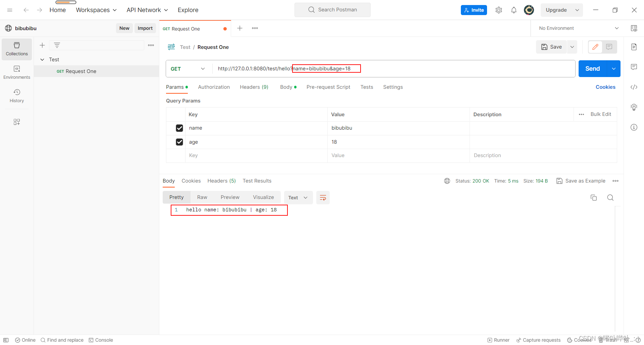Image resolution: width=644 pixels, height=345 pixels.
Task: Open collections more options ellipsis
Action: click(151, 45)
